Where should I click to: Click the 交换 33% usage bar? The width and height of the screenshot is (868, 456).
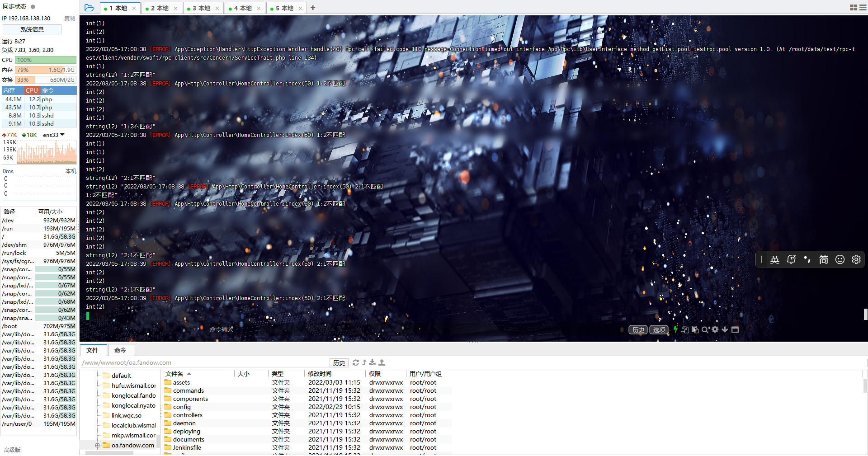46,80
